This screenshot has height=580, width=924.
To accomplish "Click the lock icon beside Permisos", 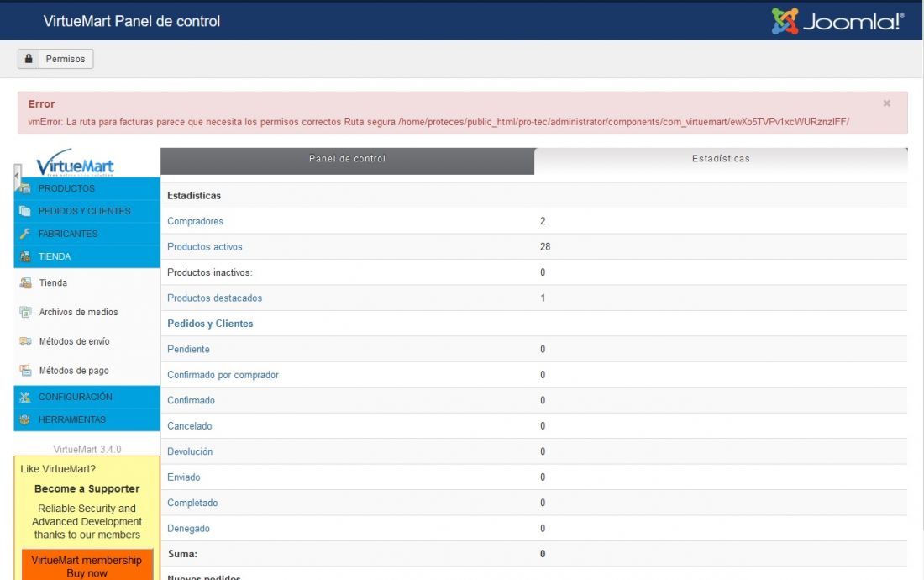I will tap(29, 59).
